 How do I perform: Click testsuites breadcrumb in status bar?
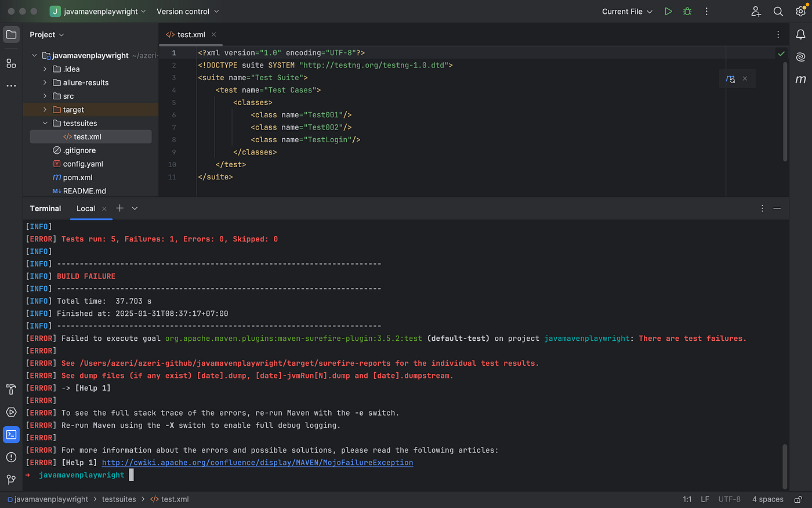pos(119,499)
